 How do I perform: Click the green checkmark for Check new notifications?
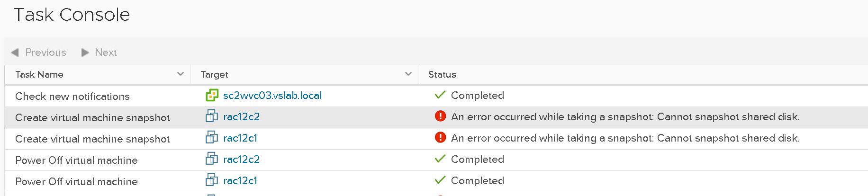pos(440,95)
